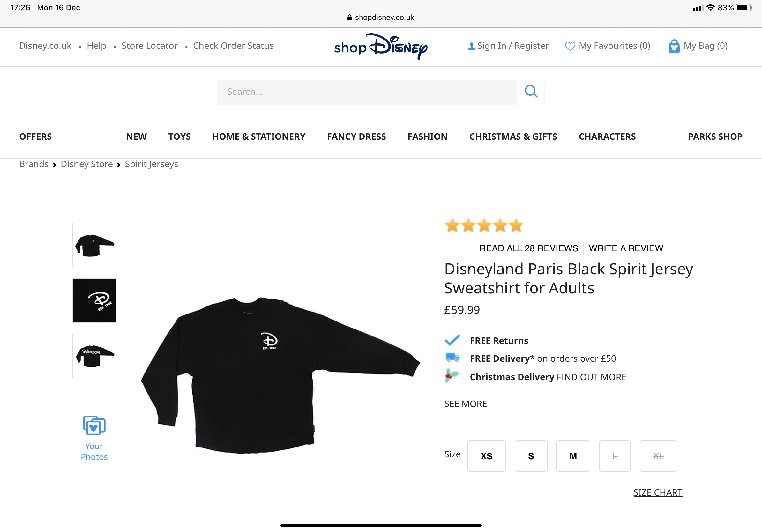Click FREE Delivery on orders over £50
762x532 pixels.
pyautogui.click(x=543, y=358)
